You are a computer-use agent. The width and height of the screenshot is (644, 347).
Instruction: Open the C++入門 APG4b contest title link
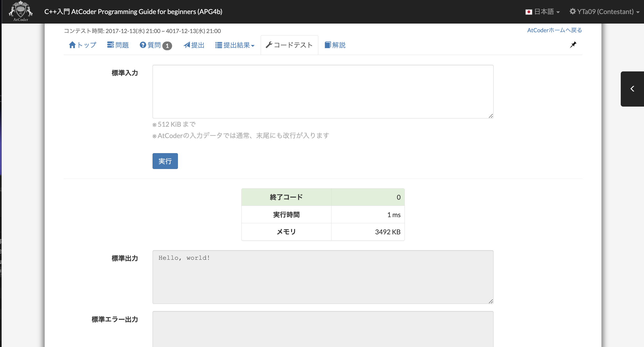click(133, 12)
